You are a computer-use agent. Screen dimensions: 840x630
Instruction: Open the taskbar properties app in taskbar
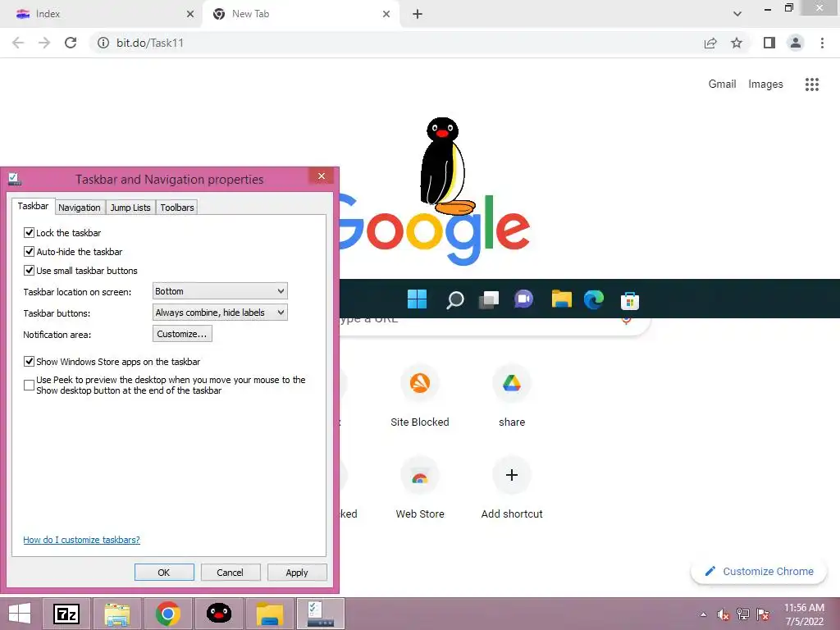[321, 614]
